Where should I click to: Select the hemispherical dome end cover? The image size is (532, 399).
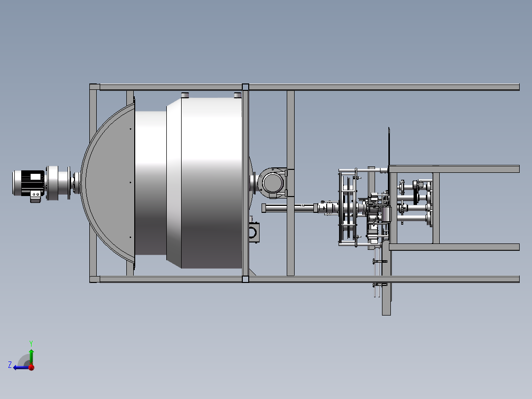tap(108, 183)
